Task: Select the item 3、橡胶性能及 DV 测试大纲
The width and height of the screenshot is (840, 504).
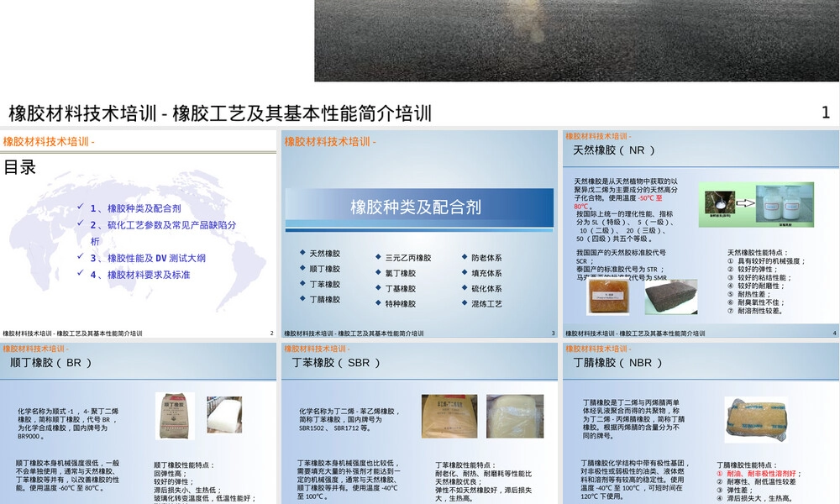Action: point(148,258)
